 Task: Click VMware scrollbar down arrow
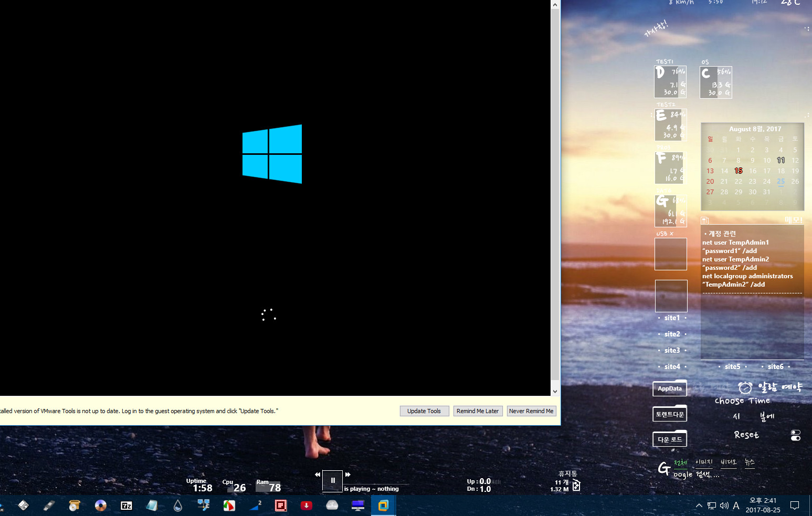click(555, 391)
